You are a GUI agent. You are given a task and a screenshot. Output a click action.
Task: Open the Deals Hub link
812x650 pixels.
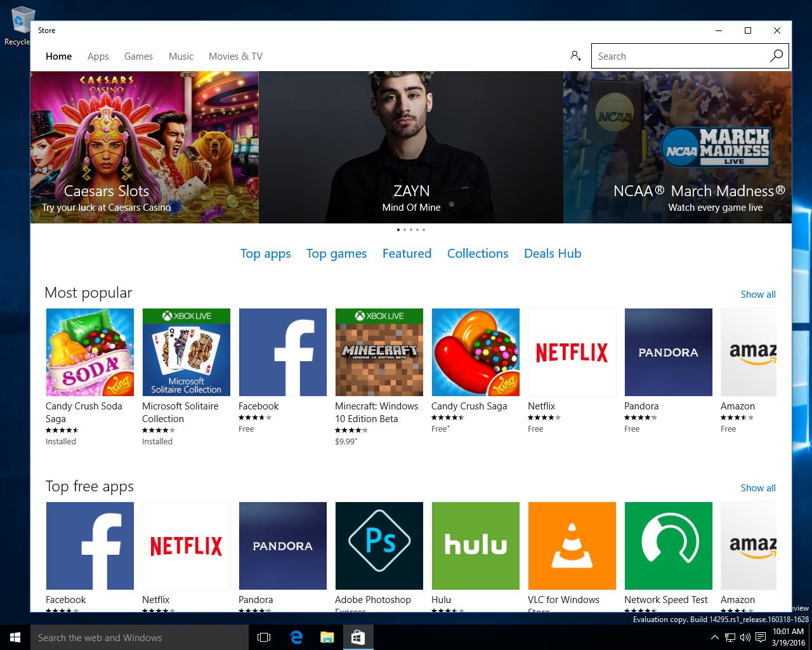click(553, 253)
